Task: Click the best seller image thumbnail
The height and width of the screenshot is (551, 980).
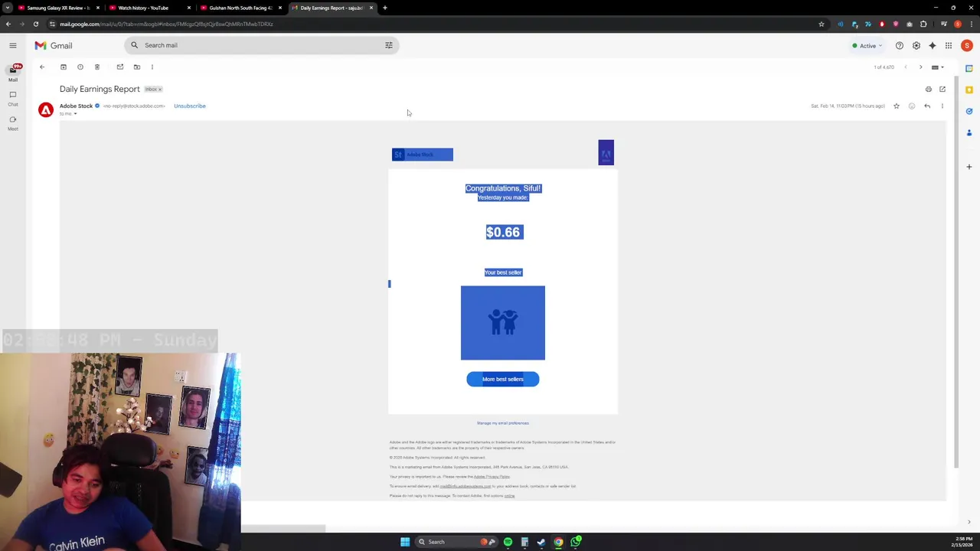Action: click(x=503, y=323)
